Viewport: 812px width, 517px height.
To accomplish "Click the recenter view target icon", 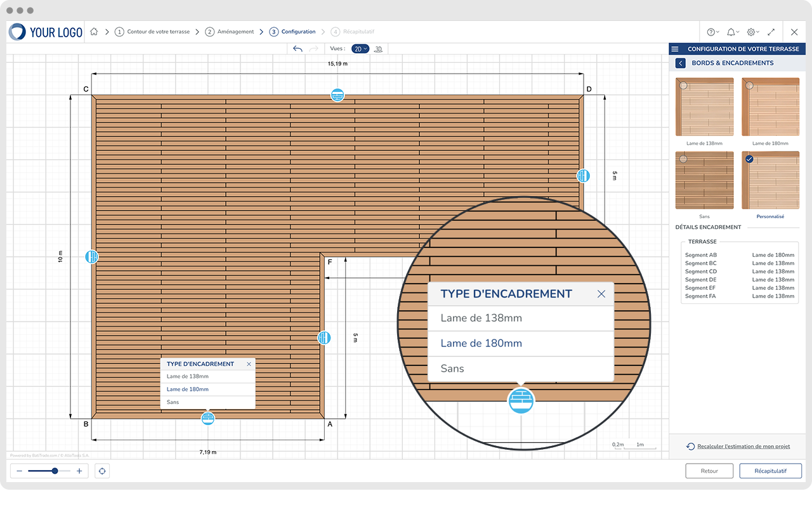I will pyautogui.click(x=102, y=471).
